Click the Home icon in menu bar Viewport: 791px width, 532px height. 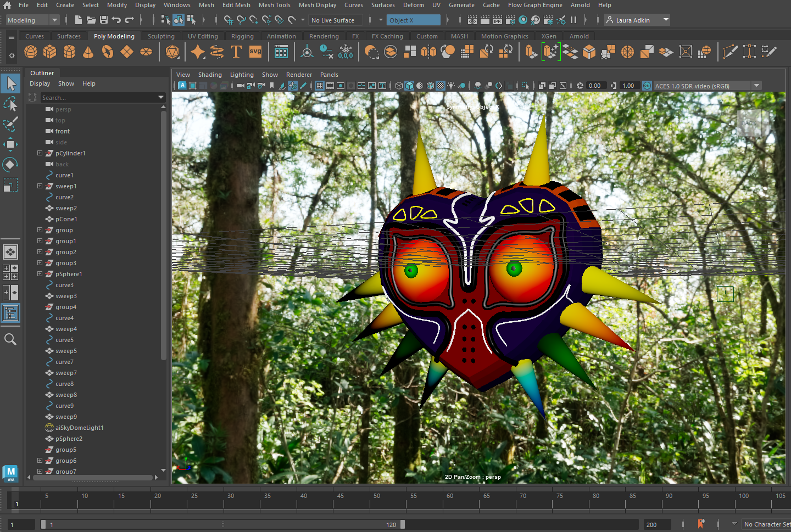click(7, 5)
